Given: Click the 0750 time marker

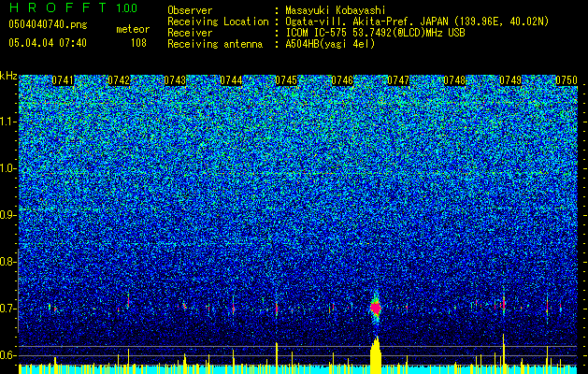Looking at the screenshot, I should [566, 80].
